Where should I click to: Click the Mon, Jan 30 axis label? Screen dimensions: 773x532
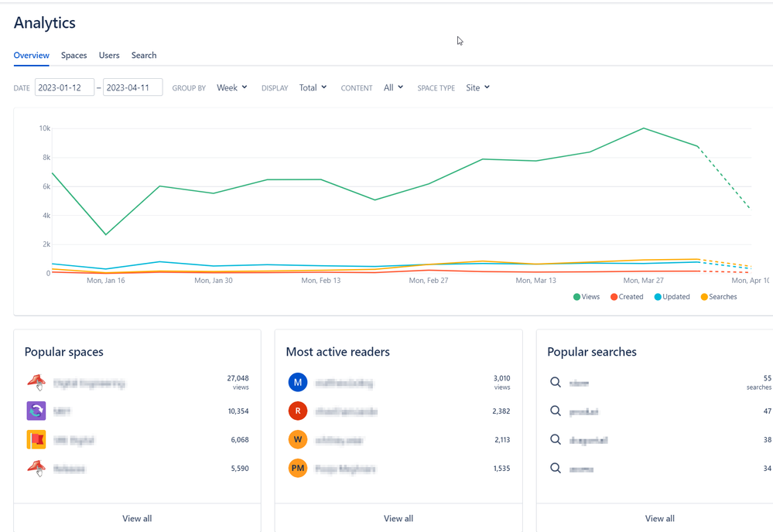tap(213, 280)
